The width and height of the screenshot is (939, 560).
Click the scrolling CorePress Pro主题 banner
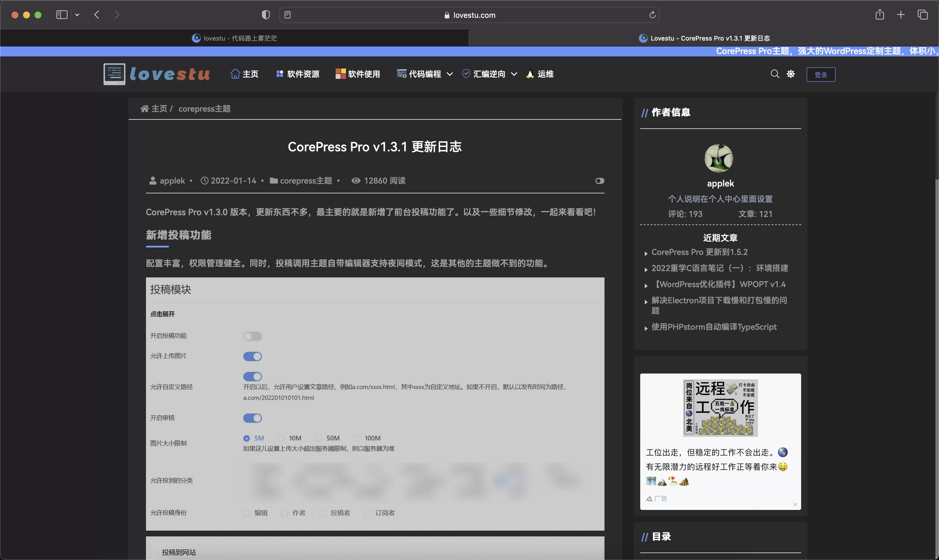(827, 51)
